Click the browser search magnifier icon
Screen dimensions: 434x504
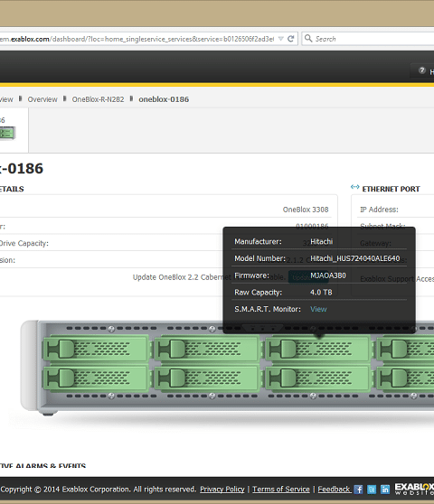click(x=308, y=39)
